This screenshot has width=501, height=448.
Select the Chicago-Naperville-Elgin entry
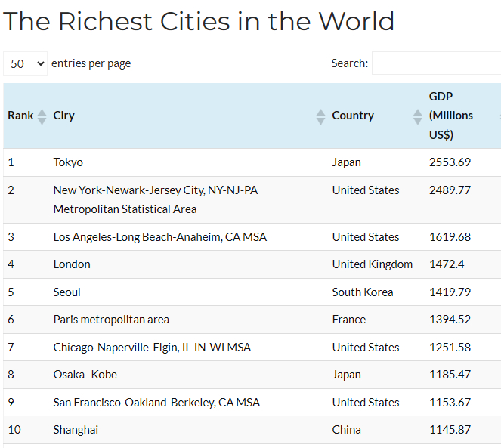152,348
